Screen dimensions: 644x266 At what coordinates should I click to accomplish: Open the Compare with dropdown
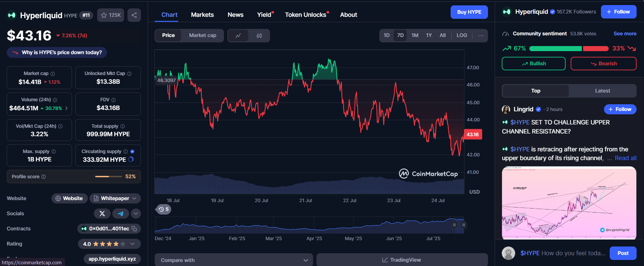pyautogui.click(x=234, y=260)
